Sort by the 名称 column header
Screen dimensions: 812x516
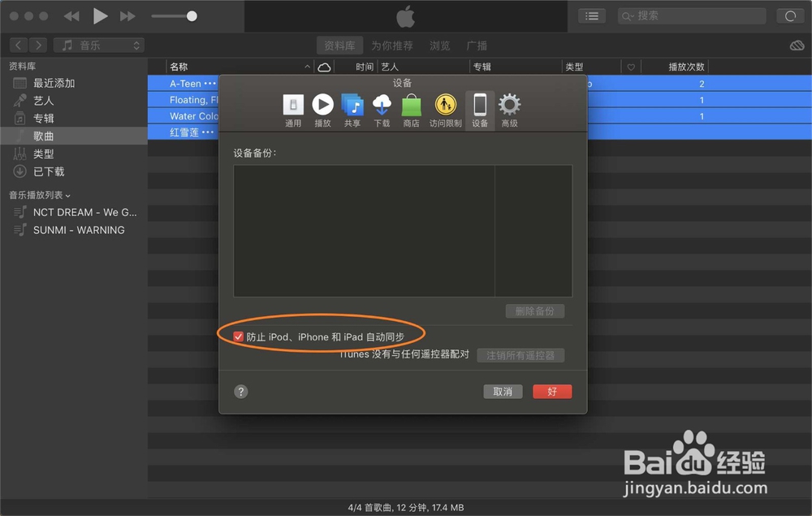(x=240, y=67)
